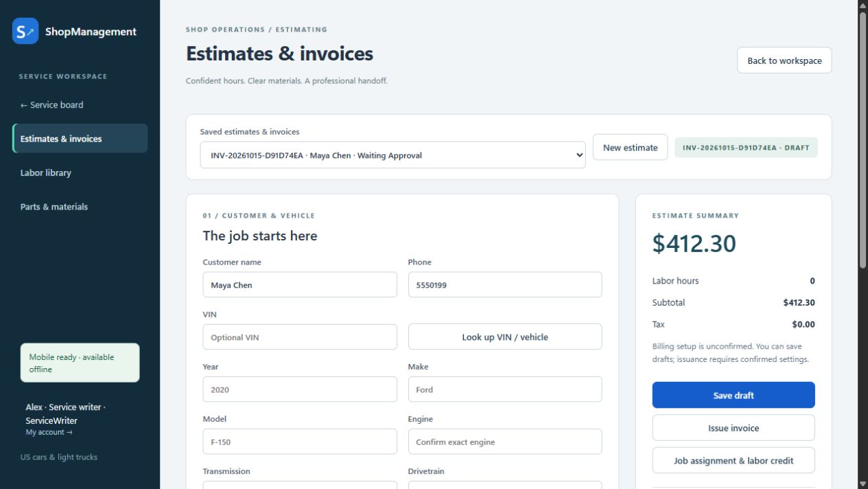Open Estimates & invoices in sidebar
The image size is (868, 489).
pos(80,138)
